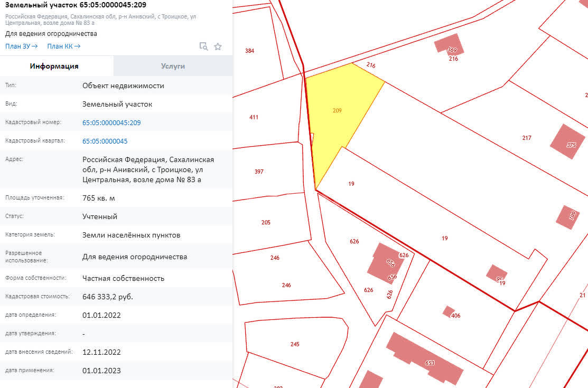The image size is (588, 388).
Task: Click parcel 217 on the map
Action: 527,138
